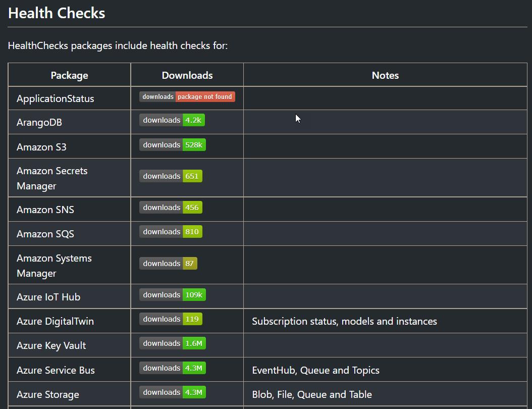The width and height of the screenshot is (532, 409).
Task: Select the 'ApplicationStatus' package name cell
Action: tap(56, 98)
